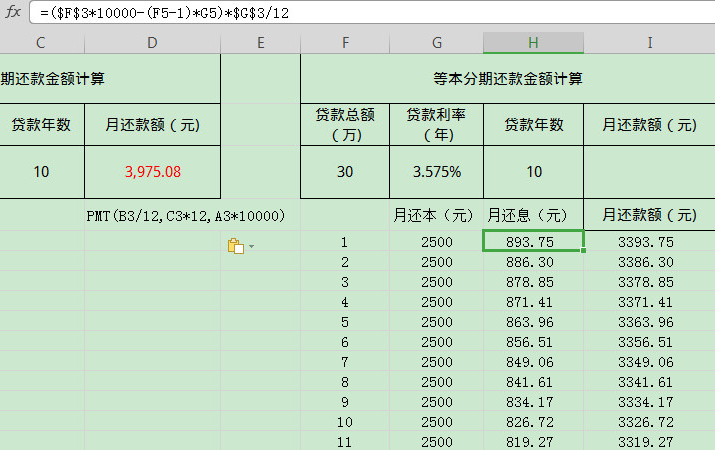The image size is (715, 450).
Task: Select the 月还本（元）label cell
Action: (x=436, y=215)
